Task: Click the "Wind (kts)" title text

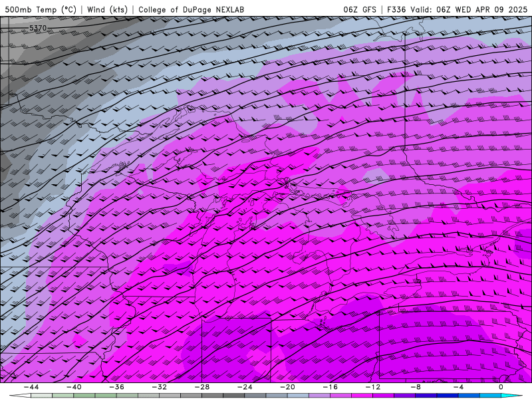Action: (107, 9)
